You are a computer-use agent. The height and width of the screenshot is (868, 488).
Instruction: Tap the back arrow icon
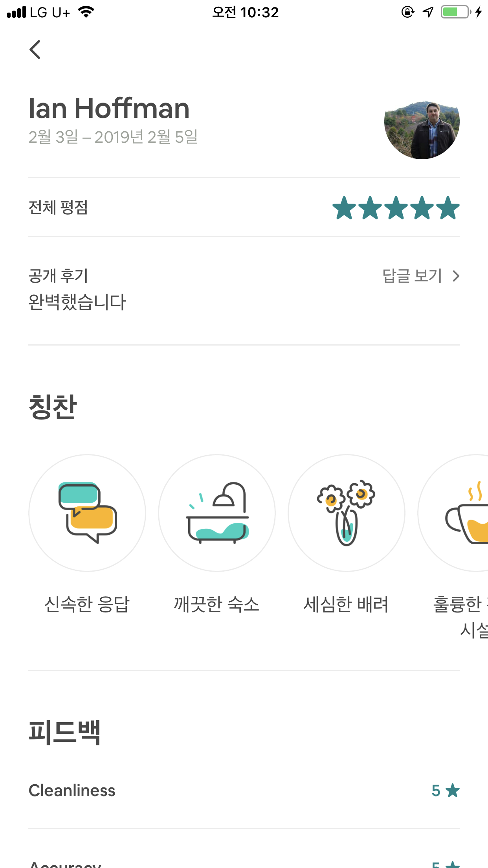point(35,50)
